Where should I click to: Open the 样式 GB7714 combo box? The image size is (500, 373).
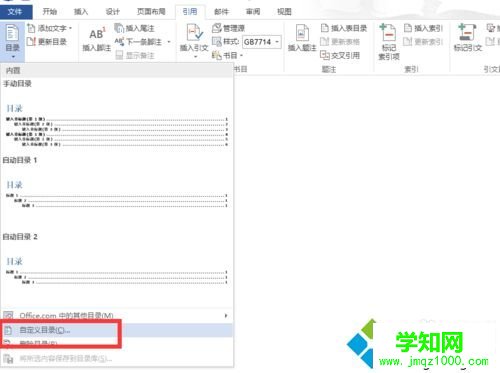point(262,42)
